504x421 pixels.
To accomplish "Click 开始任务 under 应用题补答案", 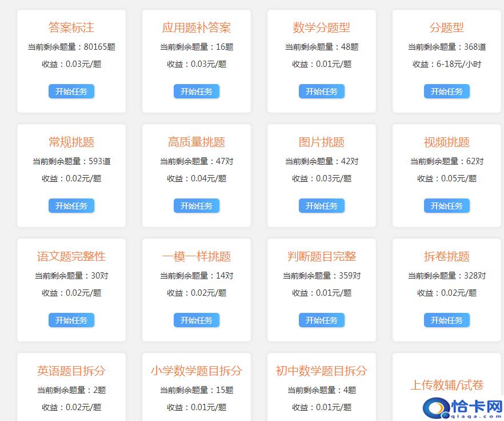I will (196, 92).
